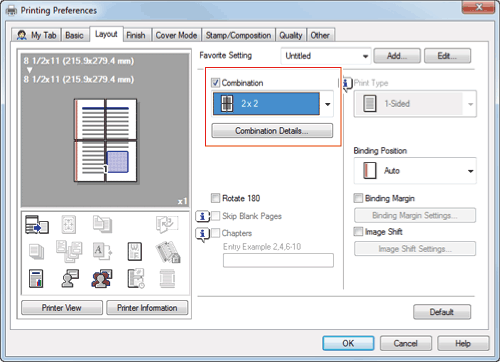500x362 pixels.
Task: Enable the Rotate 180 checkbox
Action: tap(215, 198)
